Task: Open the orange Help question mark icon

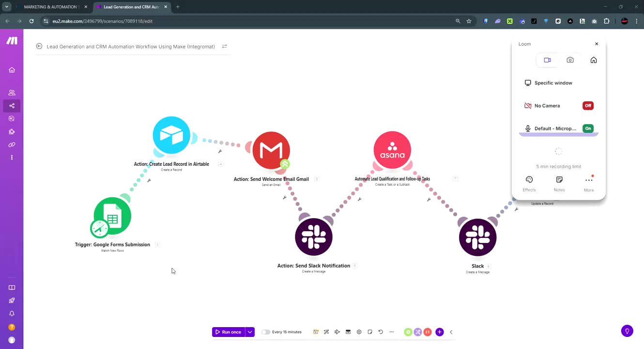Action: pyautogui.click(x=12, y=327)
